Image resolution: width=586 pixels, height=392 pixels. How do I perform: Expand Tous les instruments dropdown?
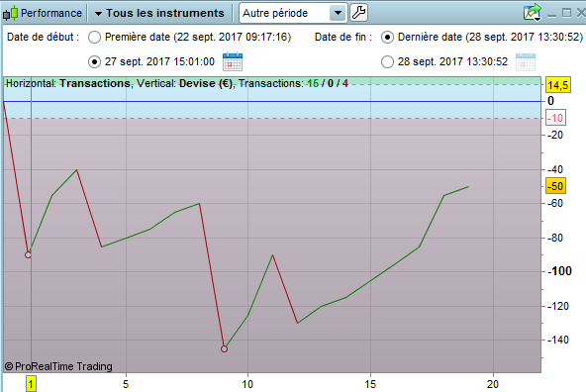coord(159,13)
